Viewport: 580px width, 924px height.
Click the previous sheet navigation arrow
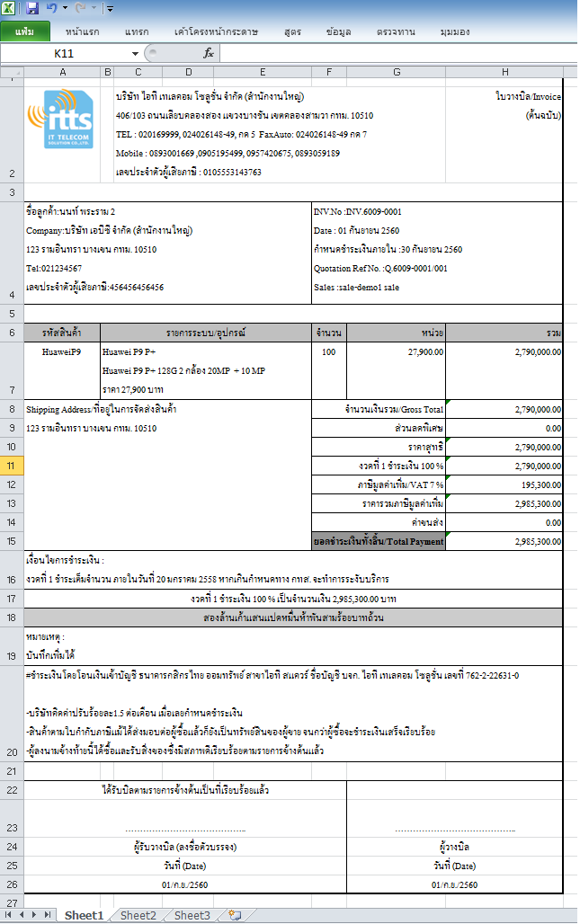tap(22, 915)
